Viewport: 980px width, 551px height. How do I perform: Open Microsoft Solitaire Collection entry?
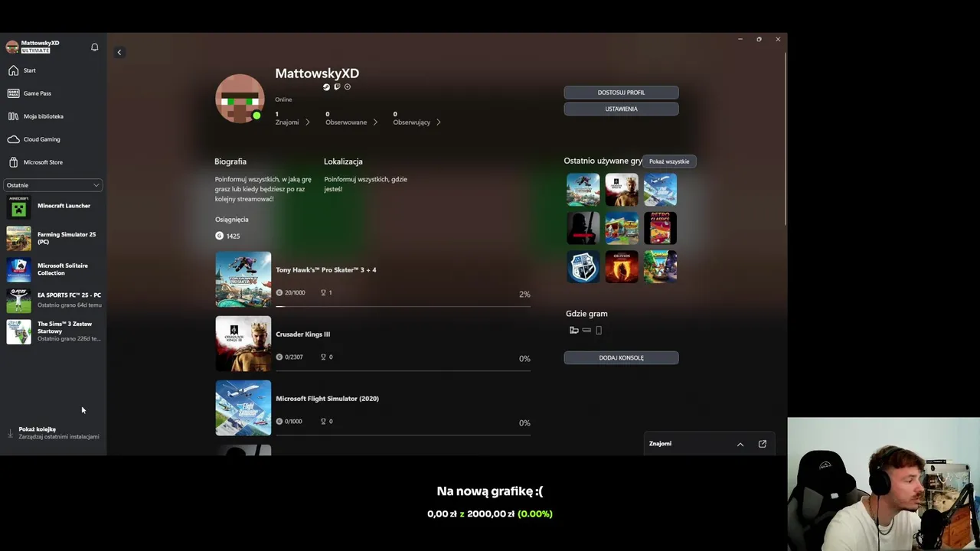[x=53, y=269]
